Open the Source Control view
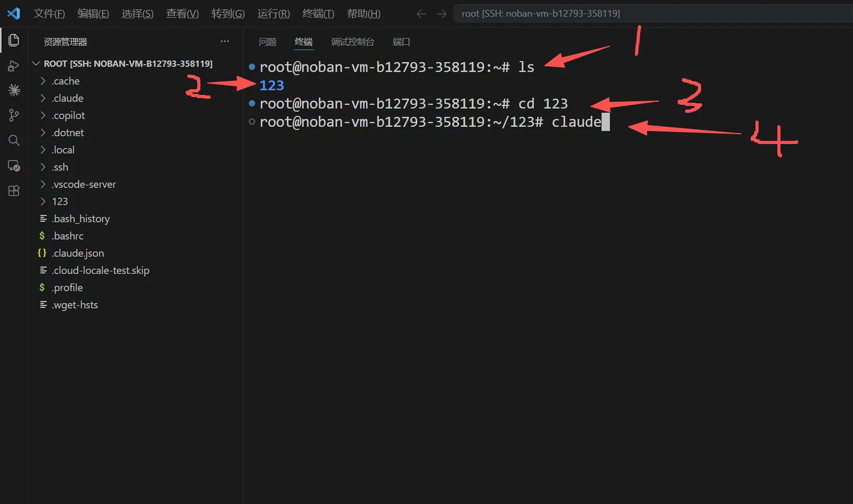The height and width of the screenshot is (504, 853). [x=14, y=115]
